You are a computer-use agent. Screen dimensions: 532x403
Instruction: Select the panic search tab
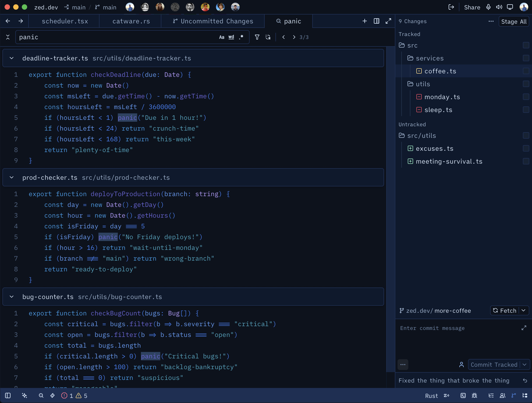pyautogui.click(x=288, y=21)
